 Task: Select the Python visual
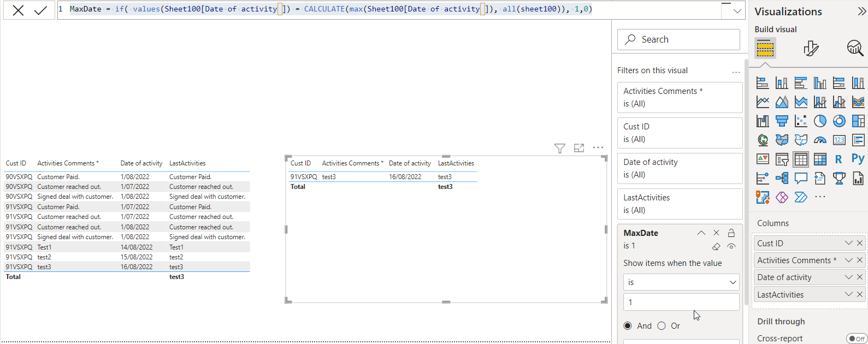(x=858, y=159)
